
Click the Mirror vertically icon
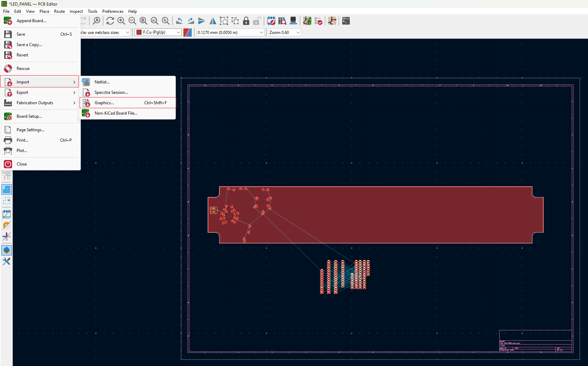[201, 21]
